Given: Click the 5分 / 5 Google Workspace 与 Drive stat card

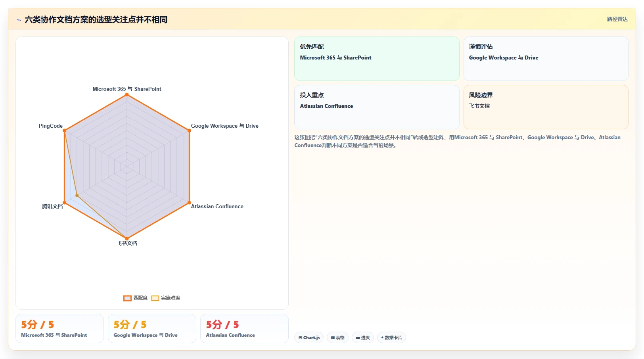Looking at the screenshot, I should [152, 328].
